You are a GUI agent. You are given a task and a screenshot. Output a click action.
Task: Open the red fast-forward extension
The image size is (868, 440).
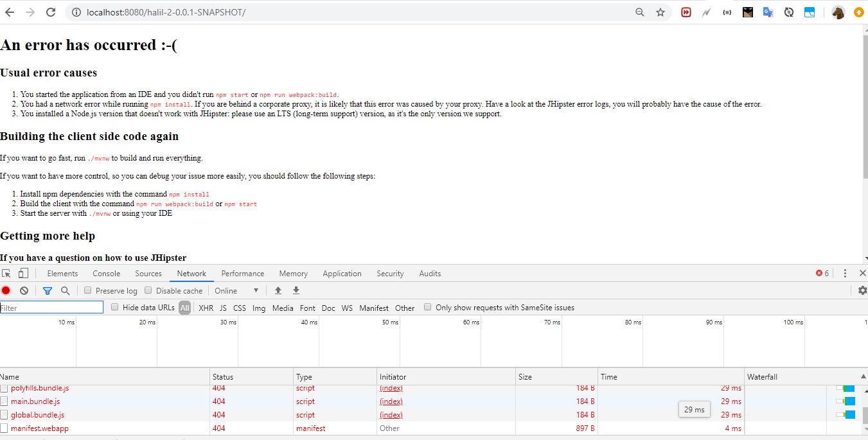point(686,12)
